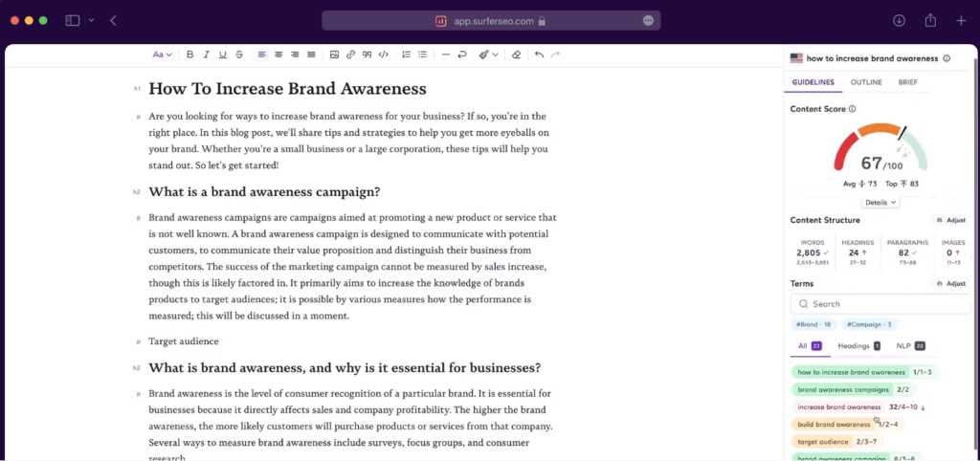Enable center text alignment

(278, 55)
